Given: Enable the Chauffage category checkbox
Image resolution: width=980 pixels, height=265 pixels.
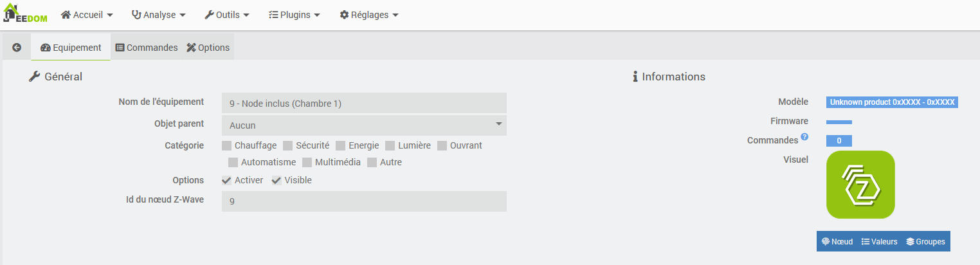Looking at the screenshot, I should [226, 145].
